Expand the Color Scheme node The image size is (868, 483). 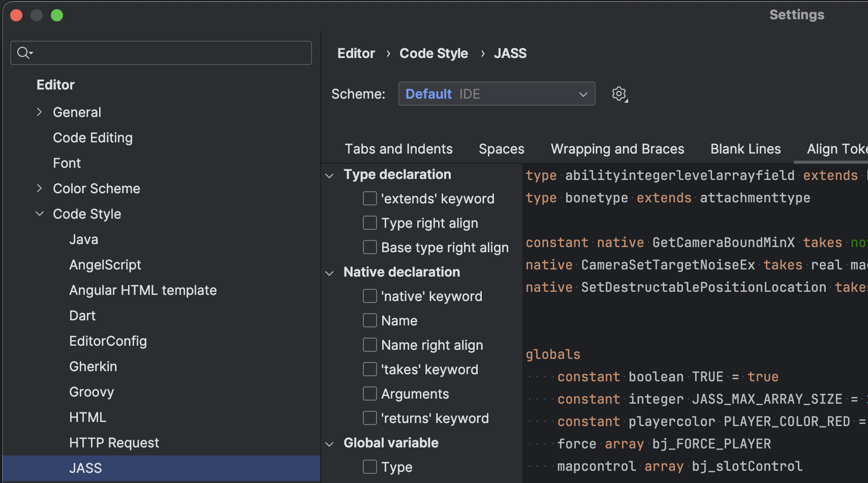point(40,188)
